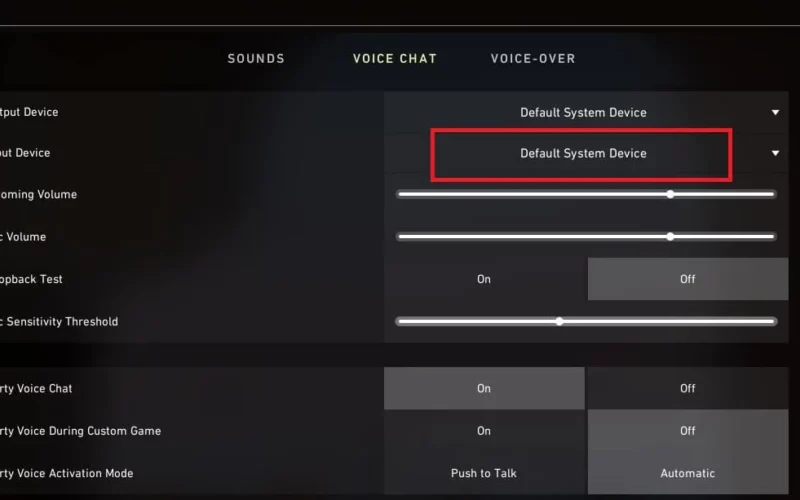This screenshot has height=500, width=800.
Task: Turn Loopback Test Off
Action: click(x=688, y=279)
